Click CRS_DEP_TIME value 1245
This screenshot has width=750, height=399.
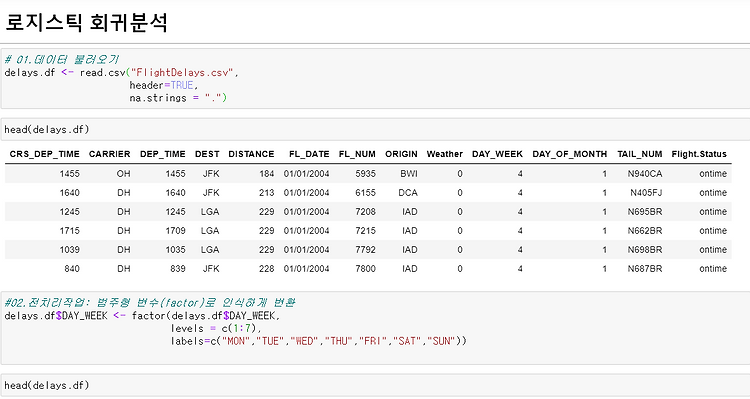[x=69, y=211]
